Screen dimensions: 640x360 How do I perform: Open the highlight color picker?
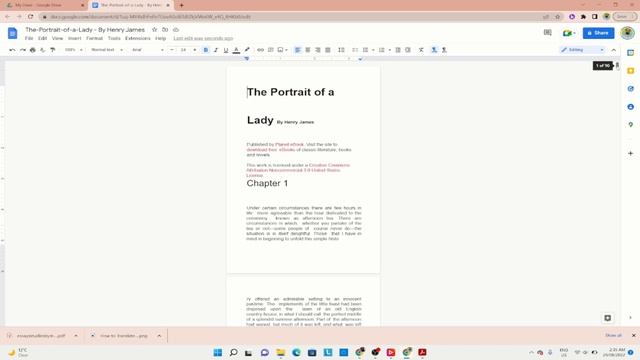247,50
